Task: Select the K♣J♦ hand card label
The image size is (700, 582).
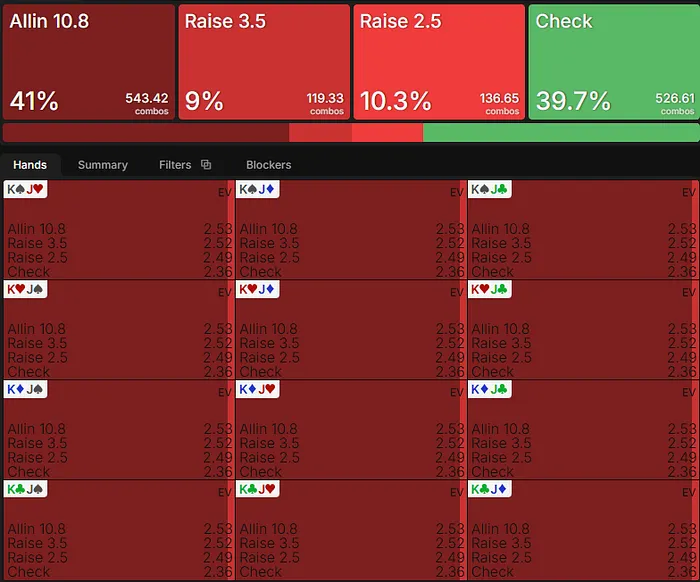Action: pyautogui.click(x=490, y=489)
